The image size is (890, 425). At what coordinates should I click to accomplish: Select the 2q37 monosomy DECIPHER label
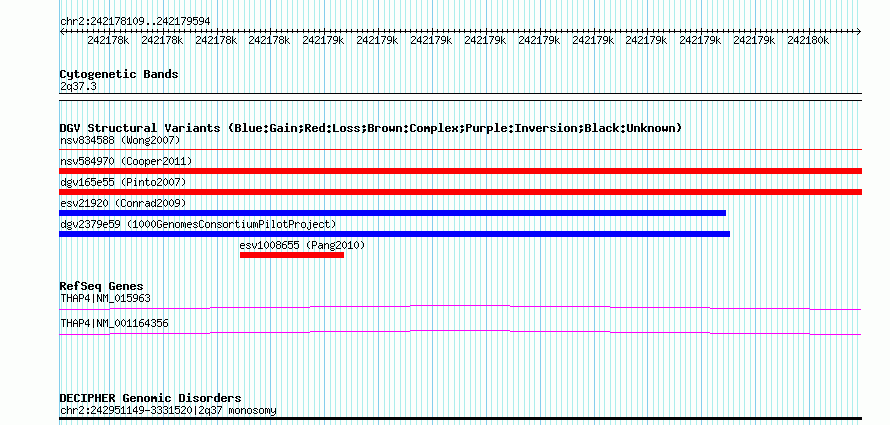click(x=168, y=411)
